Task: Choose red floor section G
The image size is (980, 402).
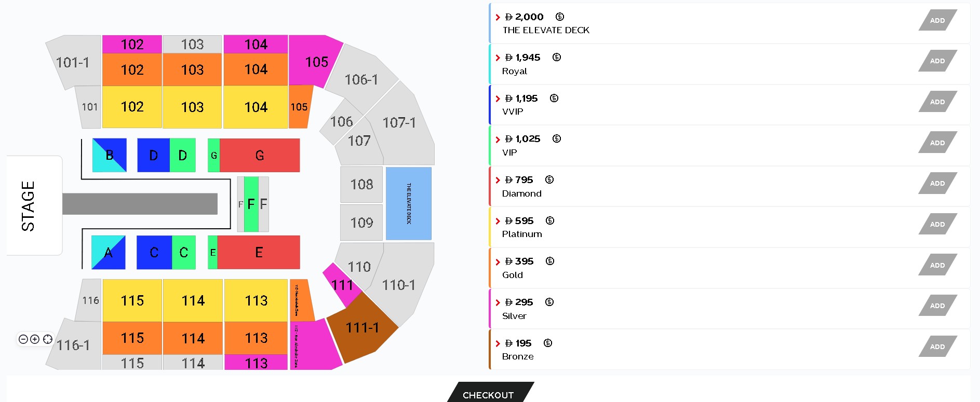Action: [260, 155]
